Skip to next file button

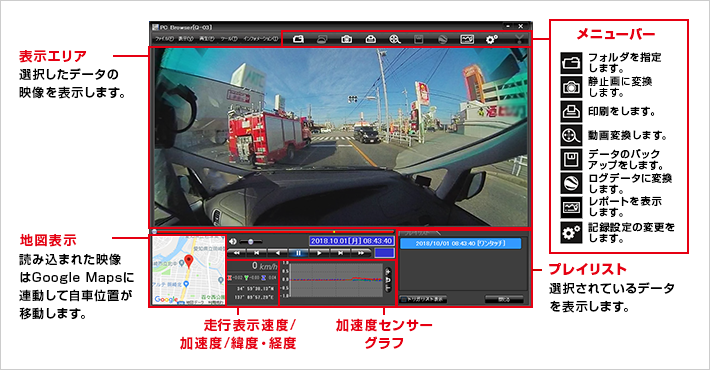coord(340,253)
